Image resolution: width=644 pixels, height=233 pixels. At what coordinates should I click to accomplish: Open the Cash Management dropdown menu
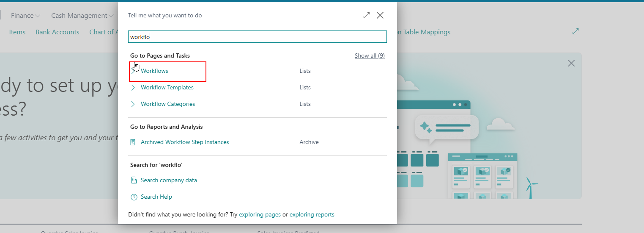82,16
